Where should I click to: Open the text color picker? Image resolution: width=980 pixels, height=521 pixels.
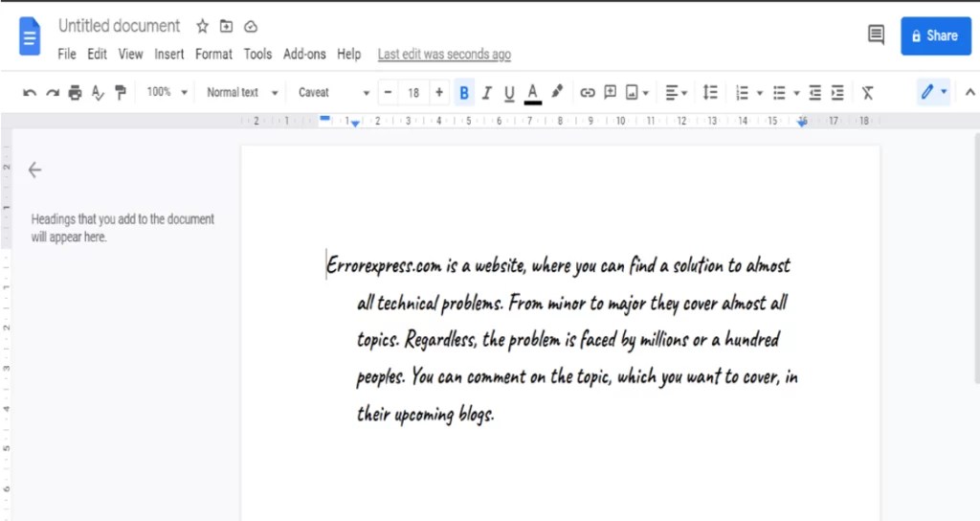click(532, 93)
